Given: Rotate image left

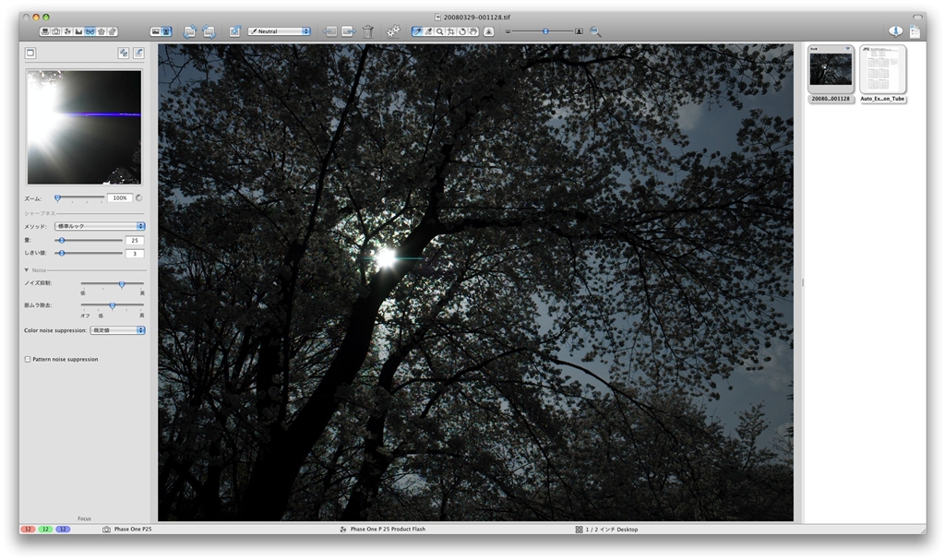Looking at the screenshot, I should (x=190, y=31).
